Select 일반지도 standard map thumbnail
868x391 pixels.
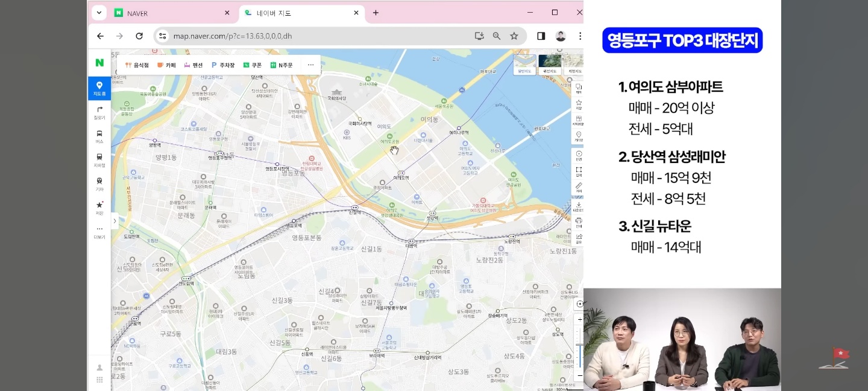[x=524, y=65]
